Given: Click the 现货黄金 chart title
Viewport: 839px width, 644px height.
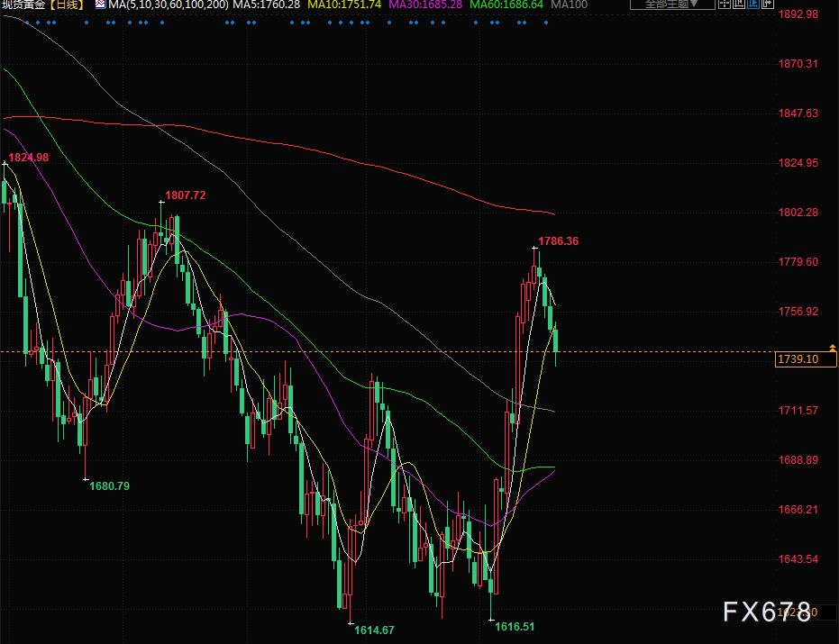Looking at the screenshot, I should coord(23,5).
